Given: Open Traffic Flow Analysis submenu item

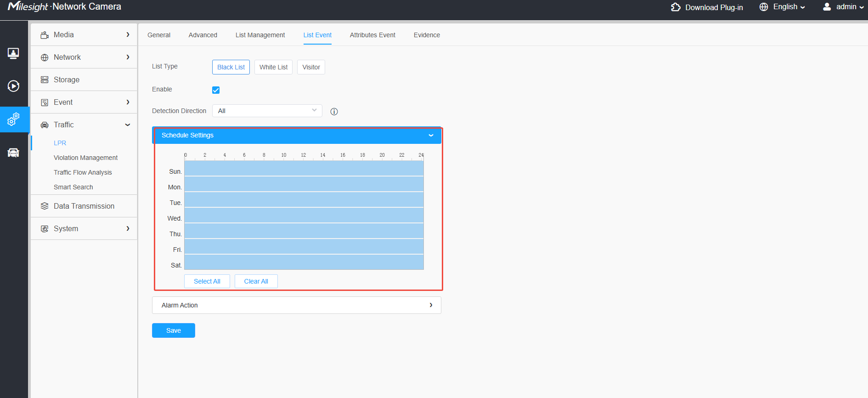Looking at the screenshot, I should [83, 172].
